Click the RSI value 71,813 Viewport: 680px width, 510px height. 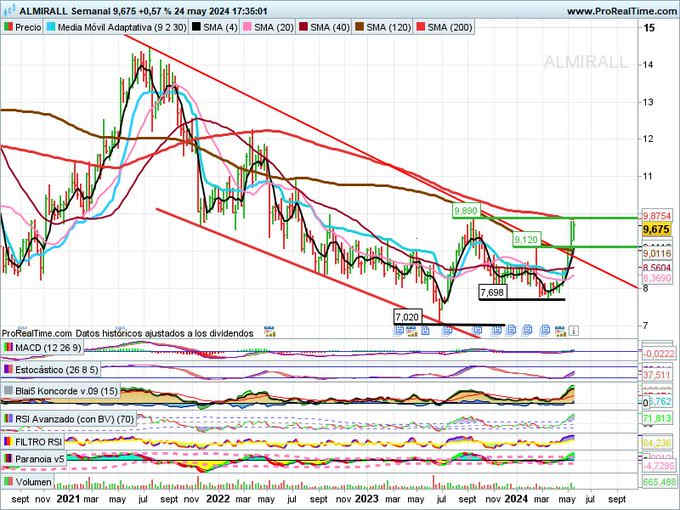[x=657, y=419]
